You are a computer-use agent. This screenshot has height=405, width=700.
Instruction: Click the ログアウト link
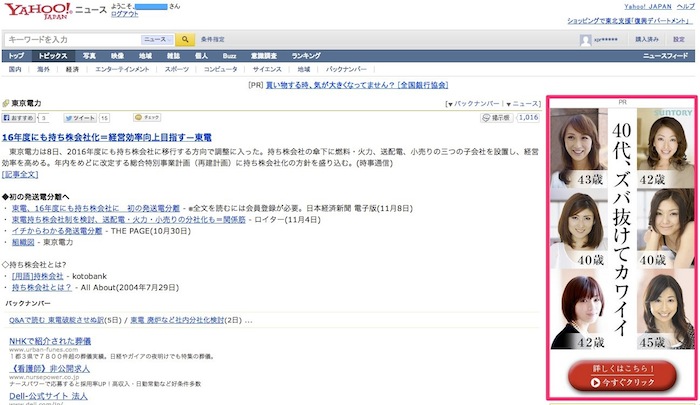(x=125, y=14)
